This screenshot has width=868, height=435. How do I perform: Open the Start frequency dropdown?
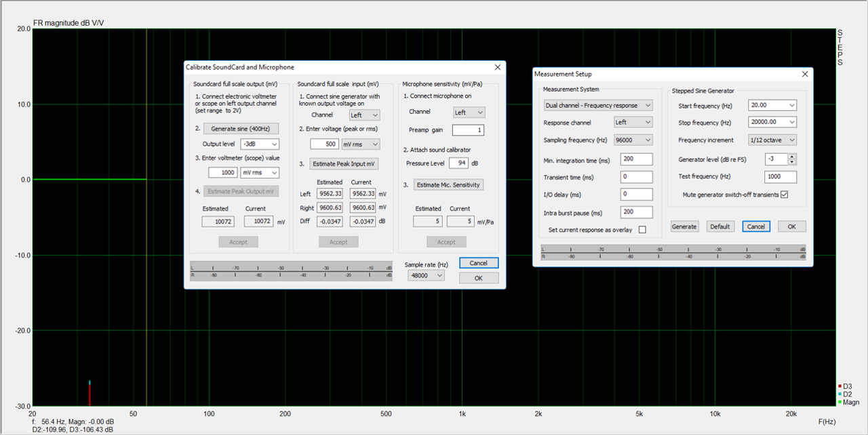click(x=772, y=106)
